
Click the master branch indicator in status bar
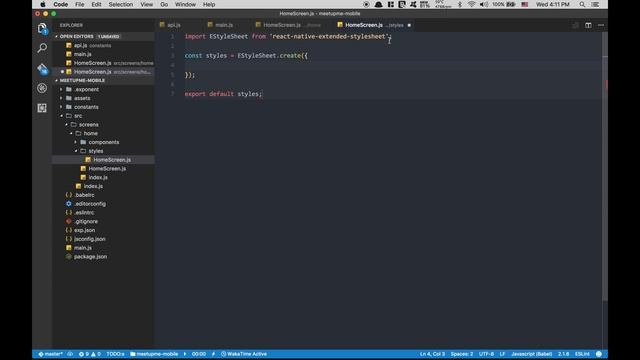click(x=51, y=354)
